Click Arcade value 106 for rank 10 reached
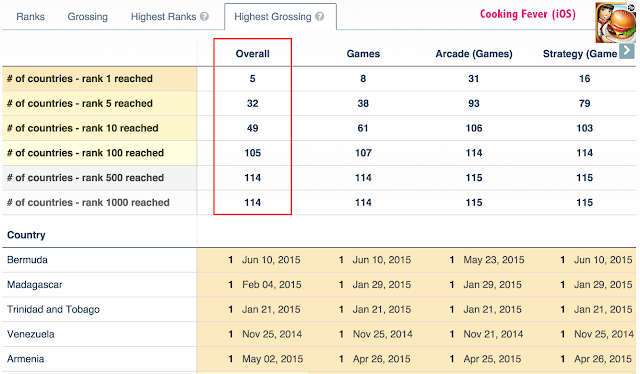Viewport: 640px width, 374px height. [x=474, y=128]
